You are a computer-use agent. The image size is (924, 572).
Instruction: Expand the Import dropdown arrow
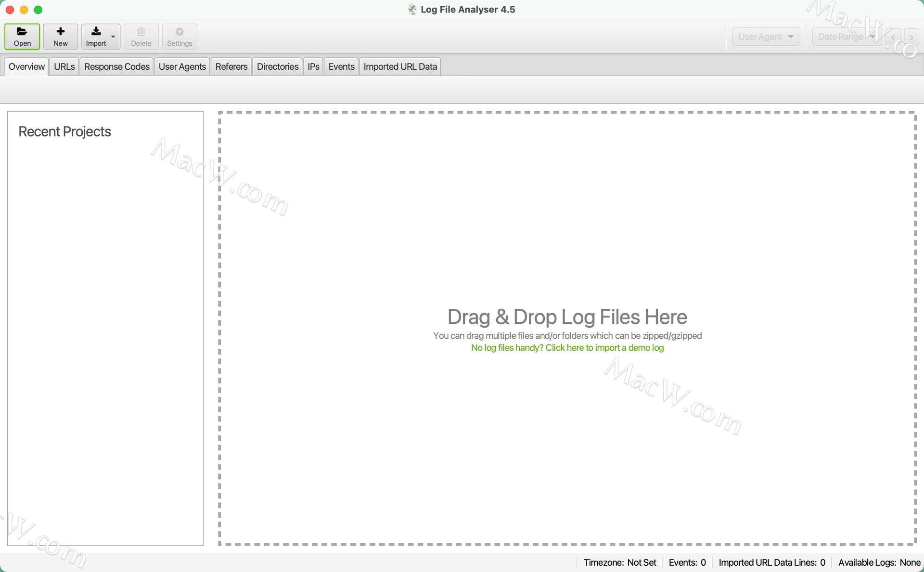[113, 37]
